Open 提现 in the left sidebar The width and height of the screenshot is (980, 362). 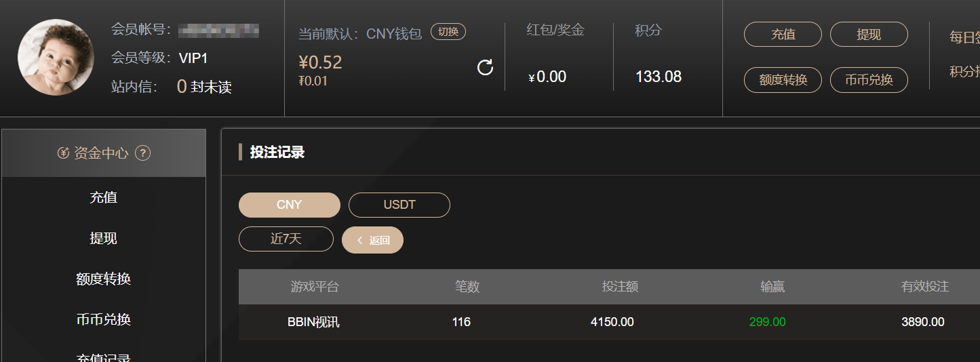104,238
